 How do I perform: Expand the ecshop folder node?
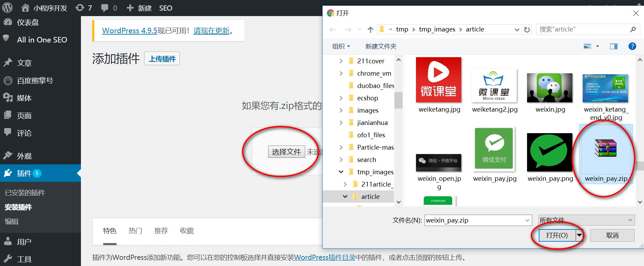(x=341, y=98)
